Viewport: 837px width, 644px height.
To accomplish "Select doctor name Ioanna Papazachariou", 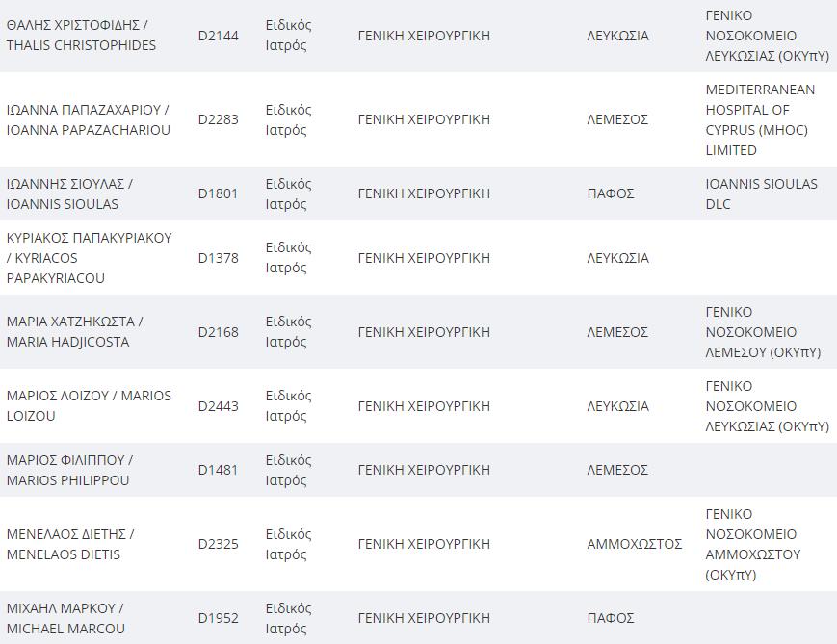I will coord(88,119).
